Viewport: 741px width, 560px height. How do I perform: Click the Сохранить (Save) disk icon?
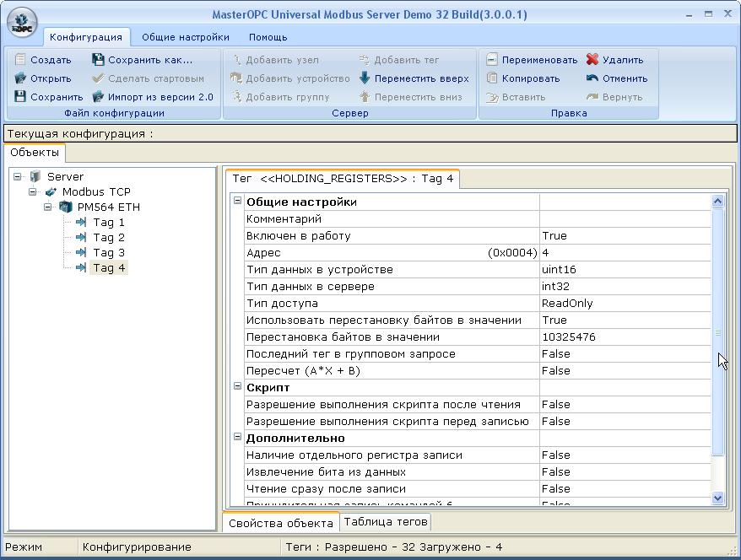point(21,97)
